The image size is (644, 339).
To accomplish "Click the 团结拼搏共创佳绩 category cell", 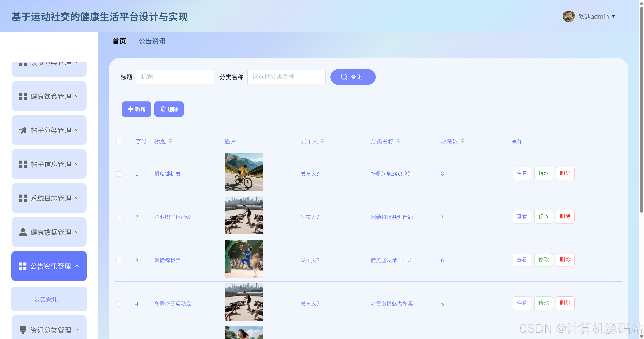I will click(x=392, y=217).
